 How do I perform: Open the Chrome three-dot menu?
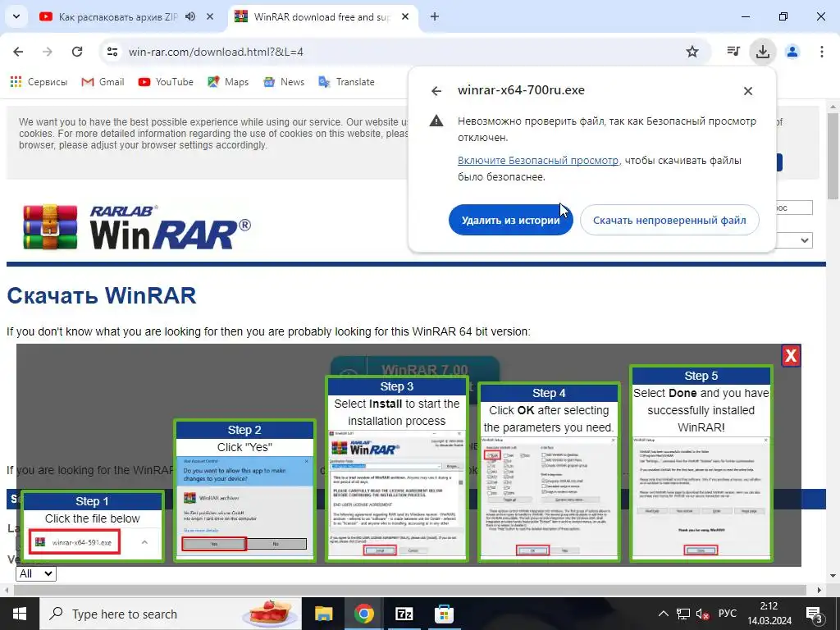(x=821, y=52)
